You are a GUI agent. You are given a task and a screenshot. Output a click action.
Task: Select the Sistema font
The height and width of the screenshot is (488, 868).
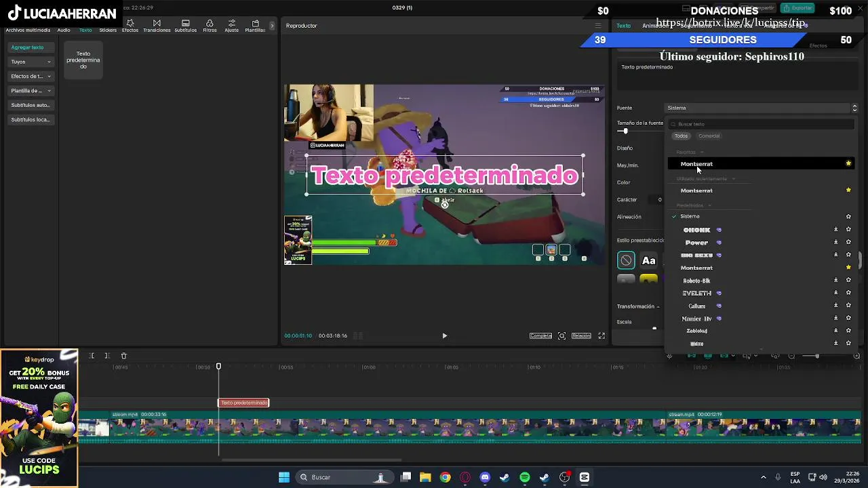(690, 216)
